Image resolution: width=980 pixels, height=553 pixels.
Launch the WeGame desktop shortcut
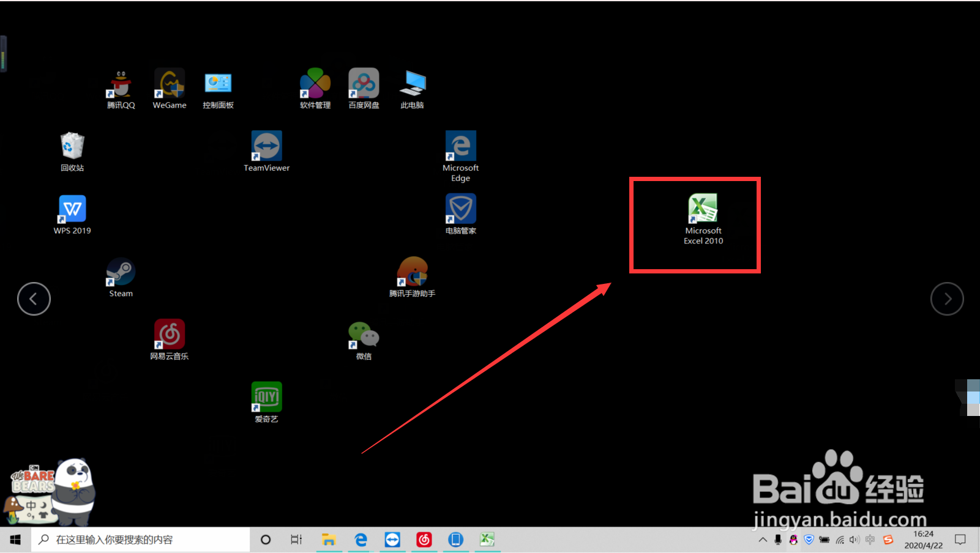(x=170, y=89)
